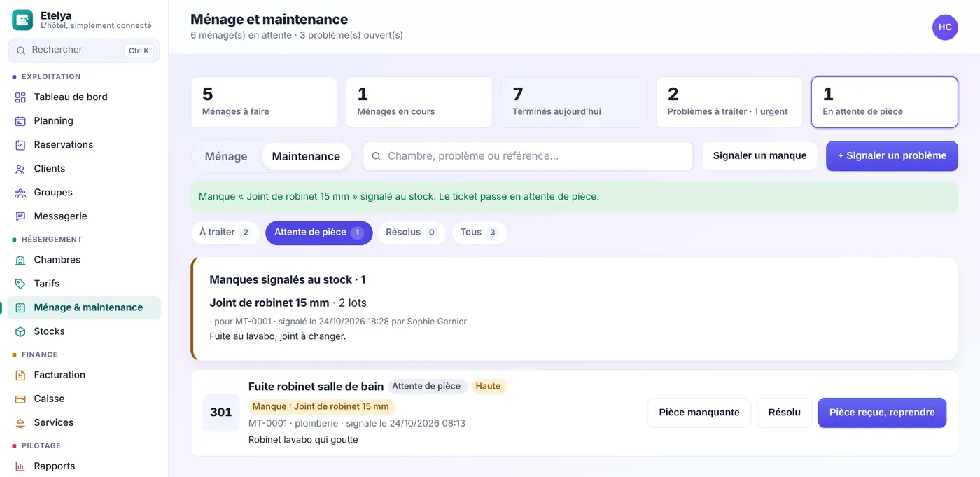980x477 pixels.
Task: Click the Ménage & maintenance icon
Action: coord(20,307)
